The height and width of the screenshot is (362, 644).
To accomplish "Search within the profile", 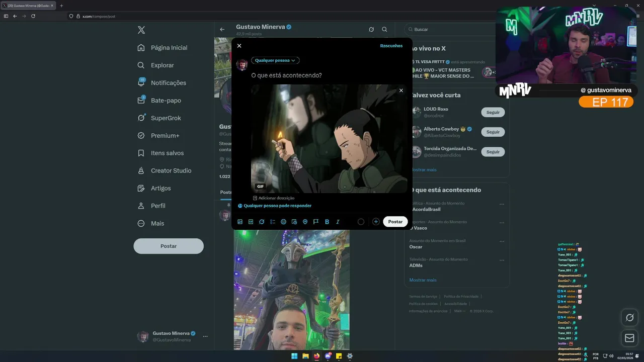I will tap(385, 30).
